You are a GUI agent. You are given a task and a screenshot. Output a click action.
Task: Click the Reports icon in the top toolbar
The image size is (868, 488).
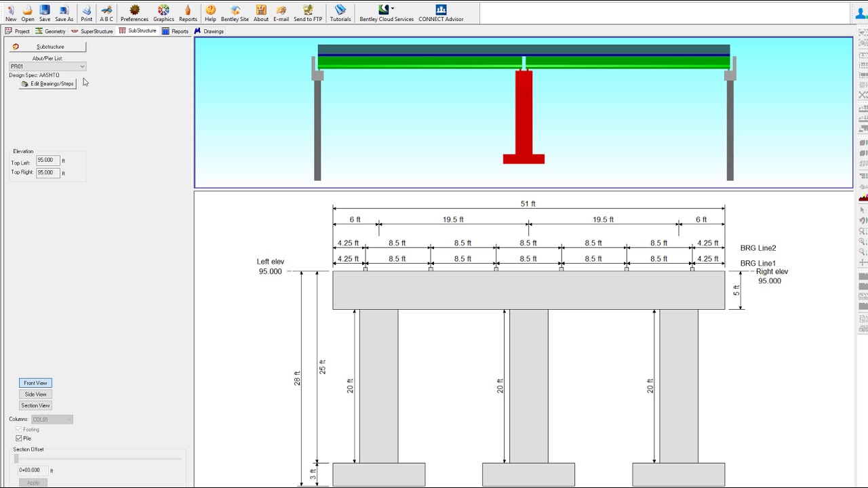pyautogui.click(x=188, y=13)
